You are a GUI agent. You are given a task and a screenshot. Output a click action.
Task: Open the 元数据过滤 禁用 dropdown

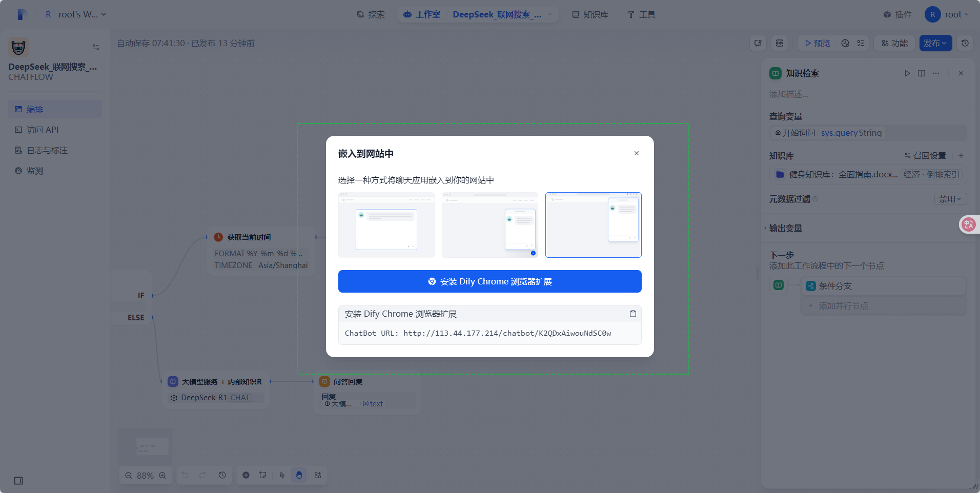[950, 199]
